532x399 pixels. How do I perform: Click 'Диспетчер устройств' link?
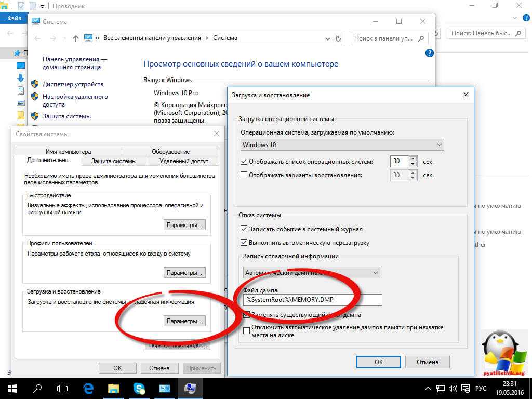tap(73, 84)
